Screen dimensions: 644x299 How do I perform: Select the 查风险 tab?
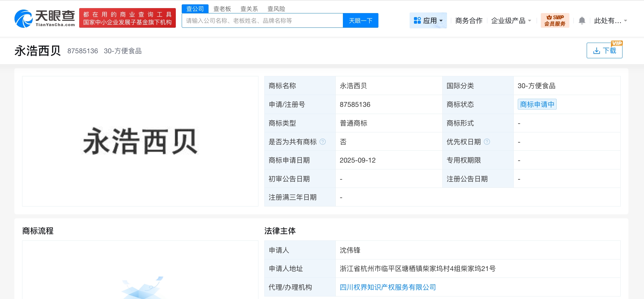click(x=276, y=9)
